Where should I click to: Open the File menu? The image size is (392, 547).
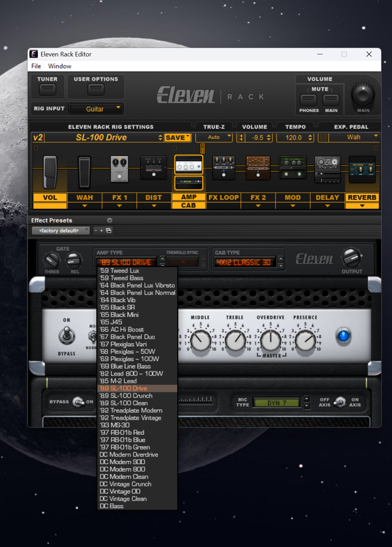(x=36, y=66)
